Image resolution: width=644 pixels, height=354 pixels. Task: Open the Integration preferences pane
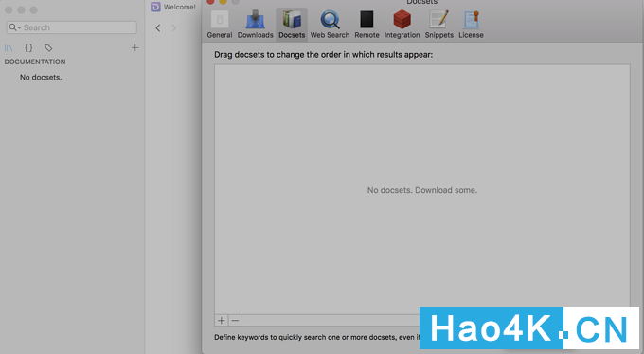[x=402, y=25]
